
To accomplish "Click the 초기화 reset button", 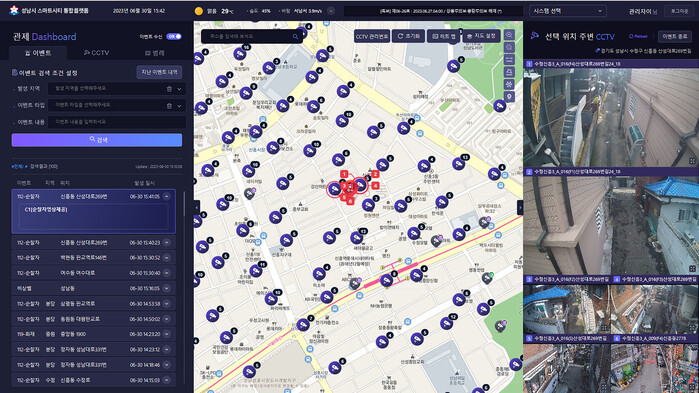I will coord(408,36).
